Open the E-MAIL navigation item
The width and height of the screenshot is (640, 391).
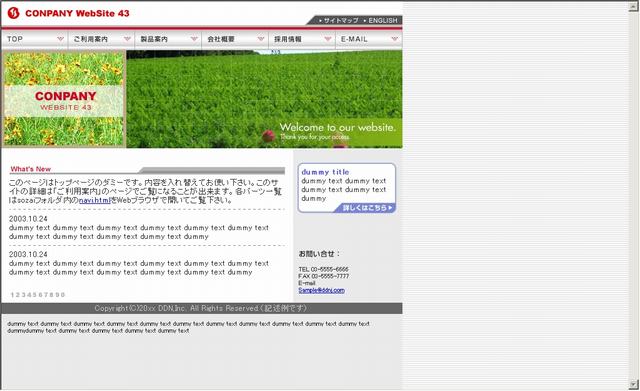[x=369, y=39]
